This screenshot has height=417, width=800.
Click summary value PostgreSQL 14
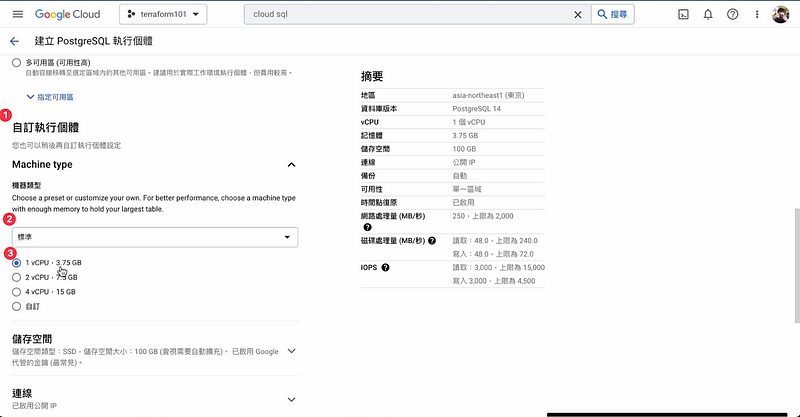pos(477,109)
